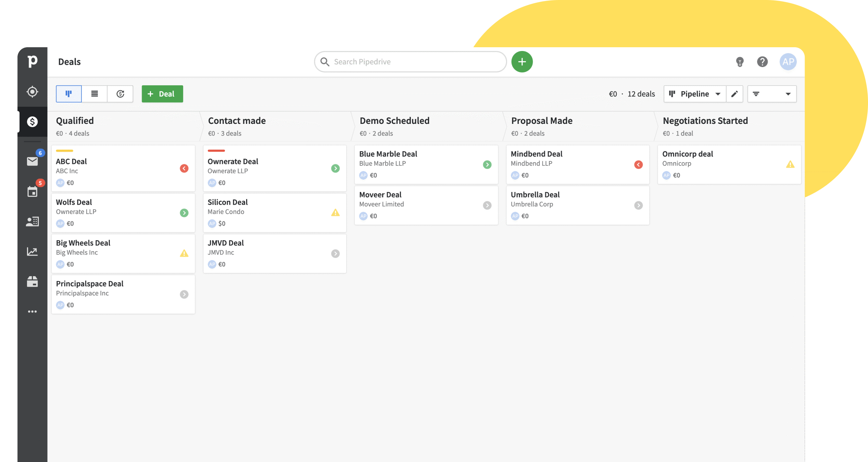Click AP owner avatar on Omnicorp deal

point(666,175)
